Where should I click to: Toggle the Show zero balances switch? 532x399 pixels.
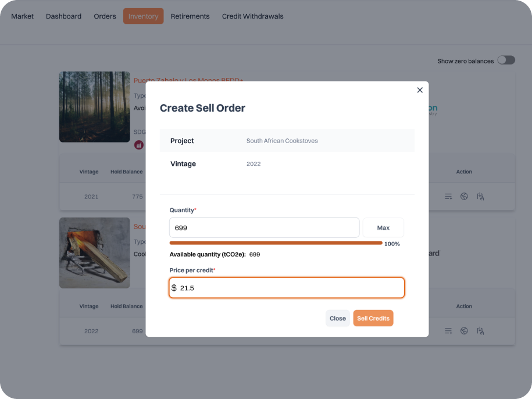click(x=506, y=60)
